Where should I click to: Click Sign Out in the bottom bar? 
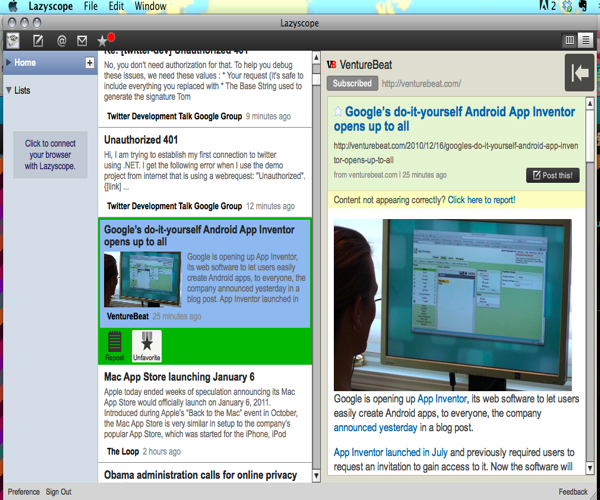point(59,492)
